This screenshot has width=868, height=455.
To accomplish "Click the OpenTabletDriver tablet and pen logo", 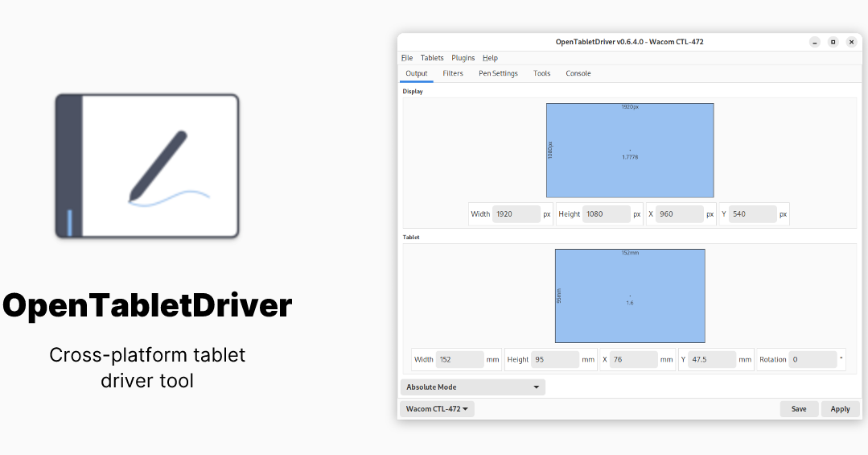I will [147, 166].
